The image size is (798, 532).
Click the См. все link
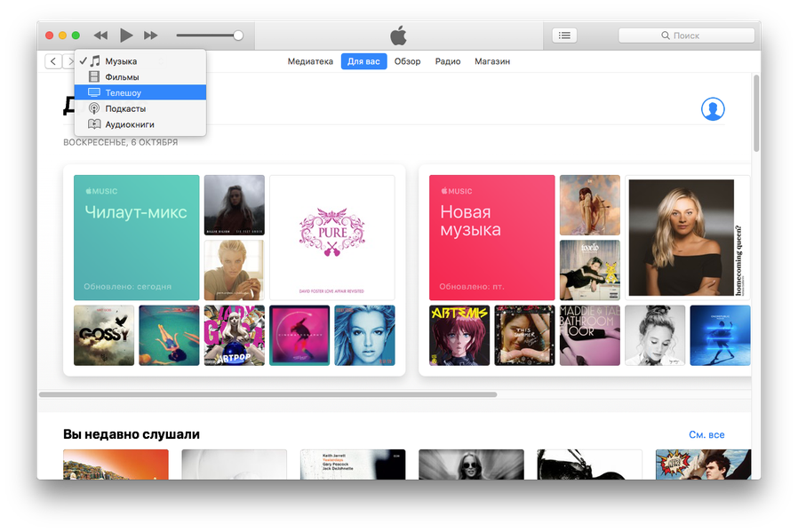click(x=706, y=435)
